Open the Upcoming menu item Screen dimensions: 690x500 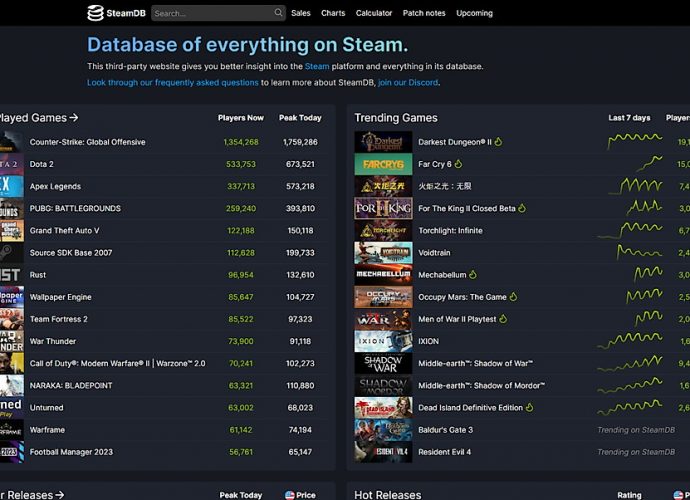pyautogui.click(x=474, y=13)
